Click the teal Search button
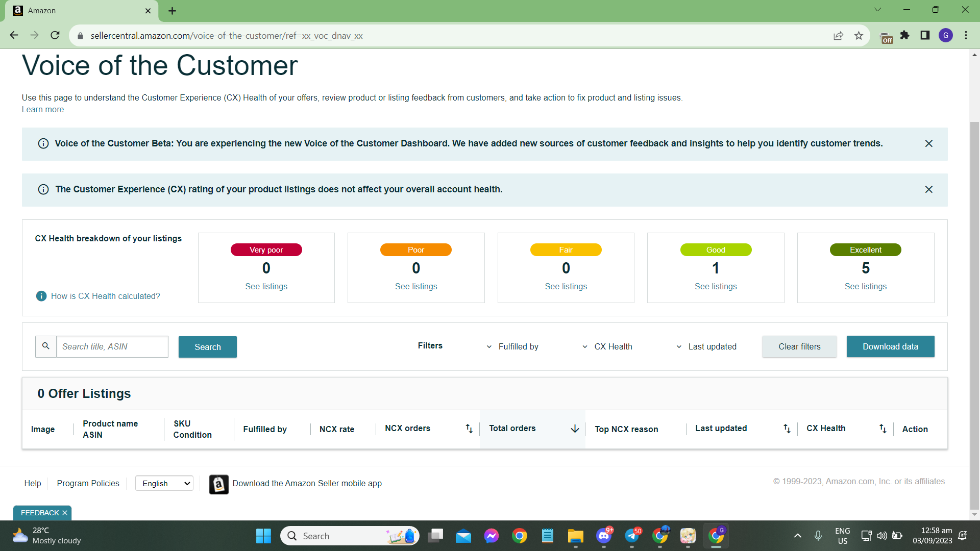 208,347
